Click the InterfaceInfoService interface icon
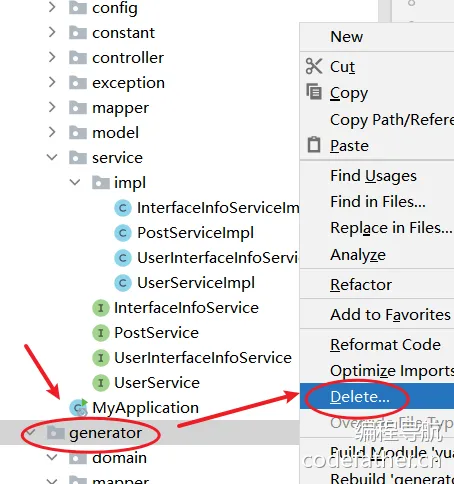The height and width of the screenshot is (484, 454). [101, 308]
